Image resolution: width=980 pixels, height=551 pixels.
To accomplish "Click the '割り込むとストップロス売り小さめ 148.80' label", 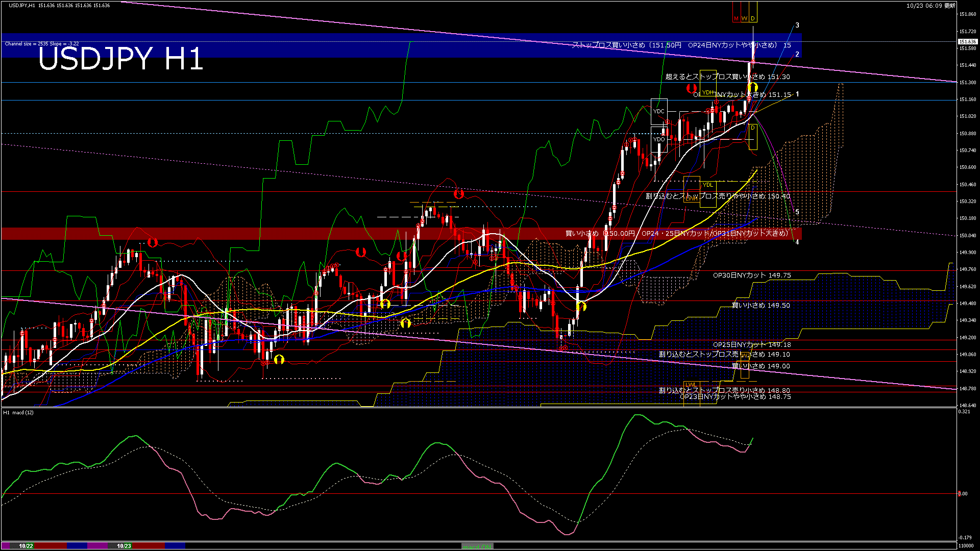I will 725,390.
